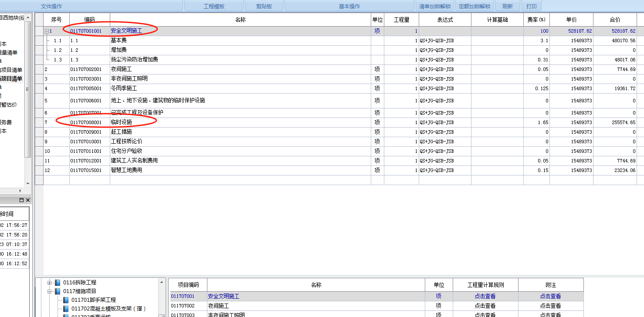Click expression cell in 智慧工地费用 row
The height and width of the screenshot is (317, 644).
pyautogui.click(x=445, y=170)
